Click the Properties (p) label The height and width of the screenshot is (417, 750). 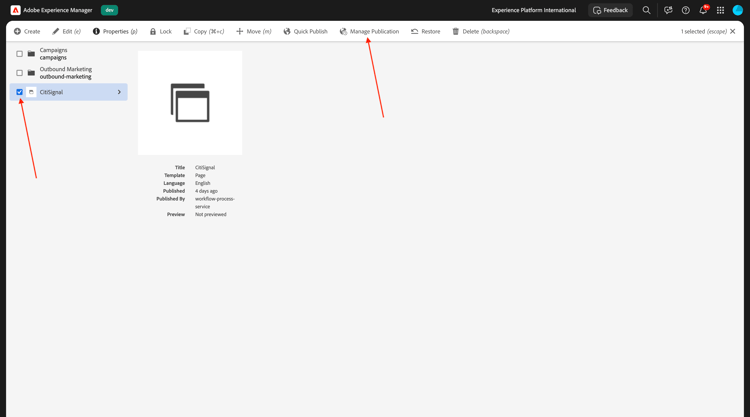click(x=120, y=31)
